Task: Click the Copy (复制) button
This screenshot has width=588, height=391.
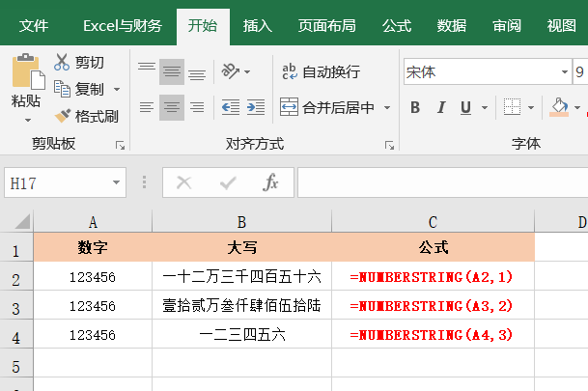Action: coord(79,89)
